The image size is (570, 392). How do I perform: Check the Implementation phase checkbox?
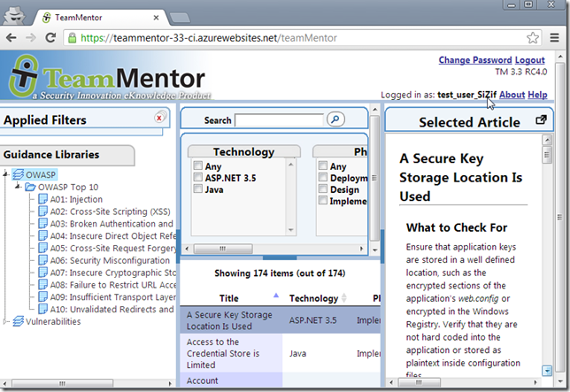[323, 200]
